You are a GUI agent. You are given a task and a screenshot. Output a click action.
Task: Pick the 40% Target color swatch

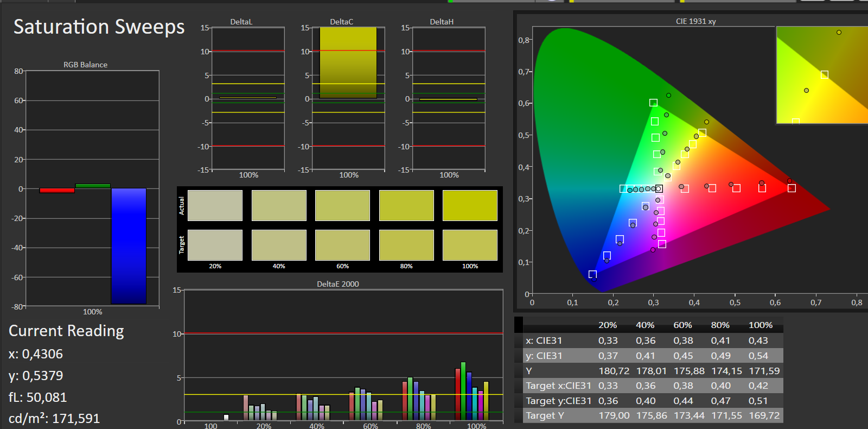(x=279, y=245)
